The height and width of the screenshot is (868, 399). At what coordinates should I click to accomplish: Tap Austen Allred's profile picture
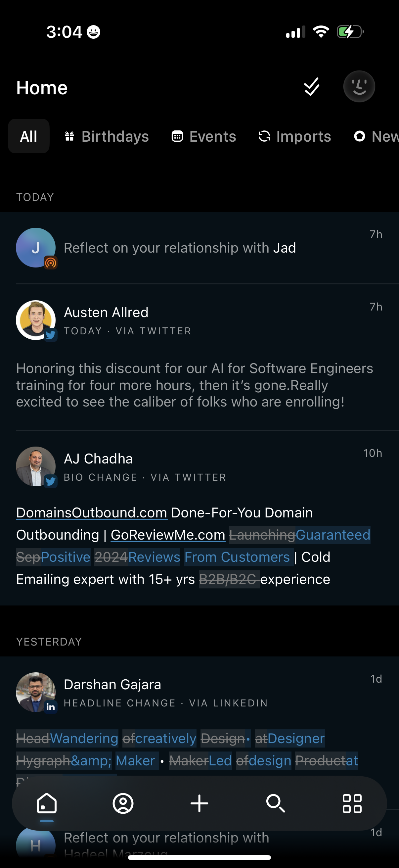click(36, 320)
